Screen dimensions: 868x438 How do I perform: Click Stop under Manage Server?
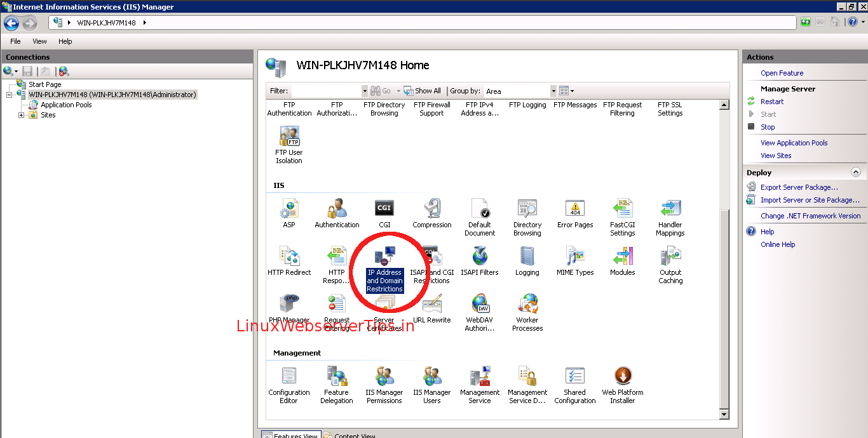coord(768,127)
